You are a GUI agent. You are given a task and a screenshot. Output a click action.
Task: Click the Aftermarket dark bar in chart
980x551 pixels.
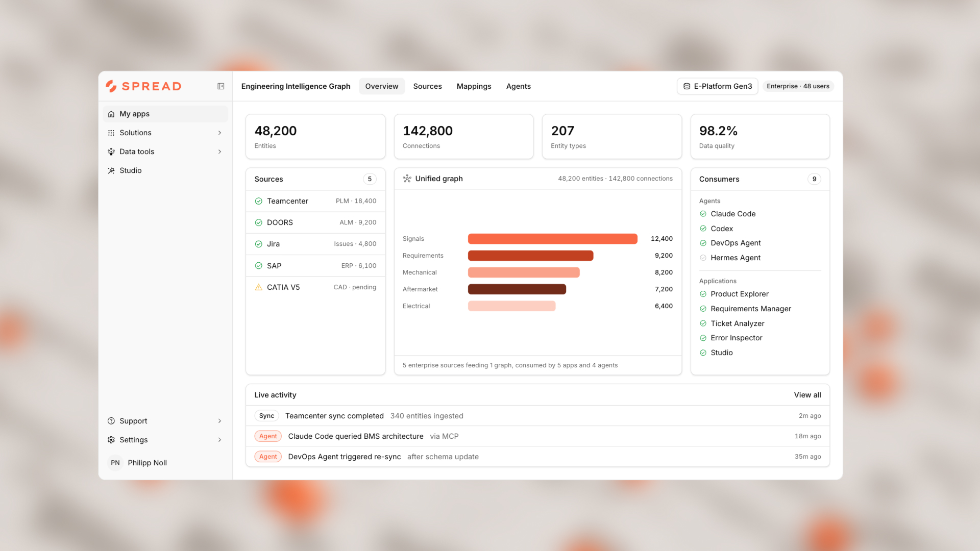click(517, 289)
